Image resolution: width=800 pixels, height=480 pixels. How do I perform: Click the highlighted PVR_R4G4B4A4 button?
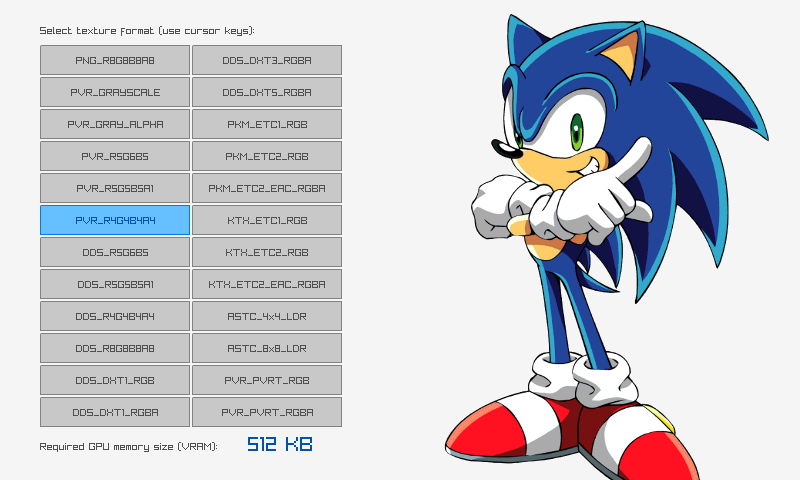(x=115, y=220)
